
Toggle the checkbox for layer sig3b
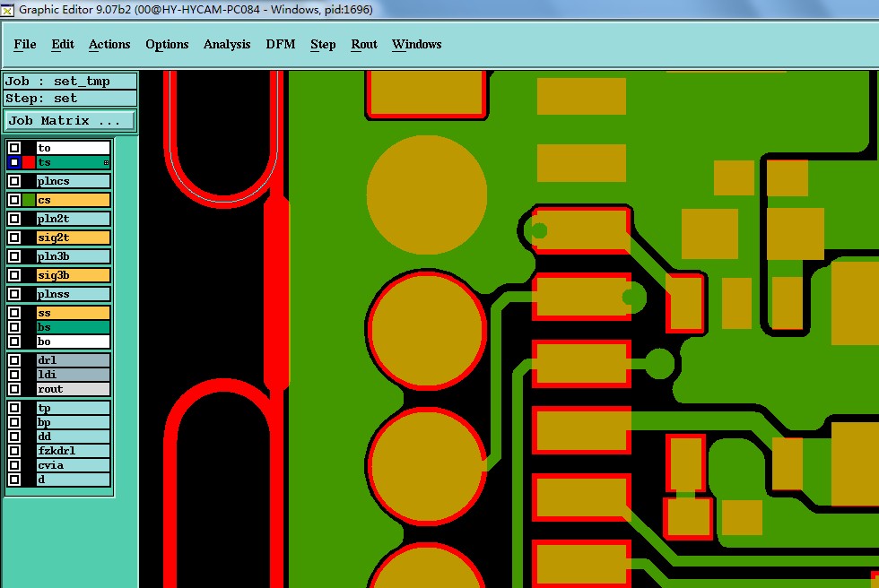click(14, 275)
